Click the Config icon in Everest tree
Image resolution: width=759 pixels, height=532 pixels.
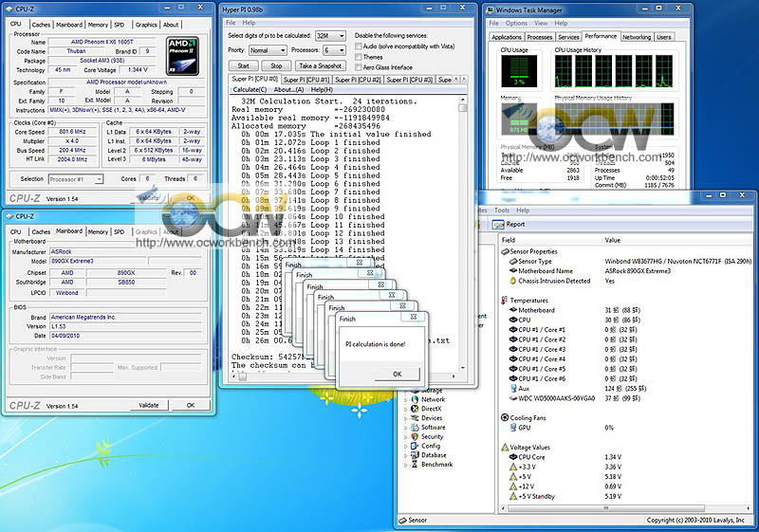point(415,446)
